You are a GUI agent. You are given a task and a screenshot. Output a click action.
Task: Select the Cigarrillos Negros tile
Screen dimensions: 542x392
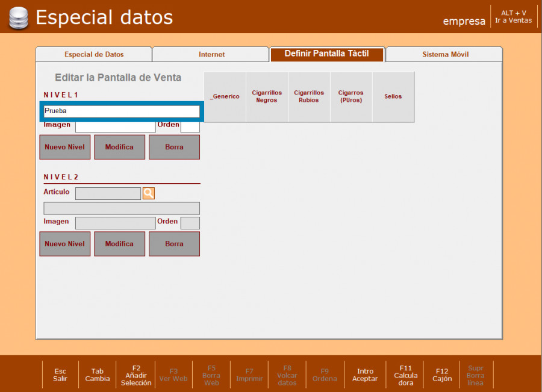[267, 97]
